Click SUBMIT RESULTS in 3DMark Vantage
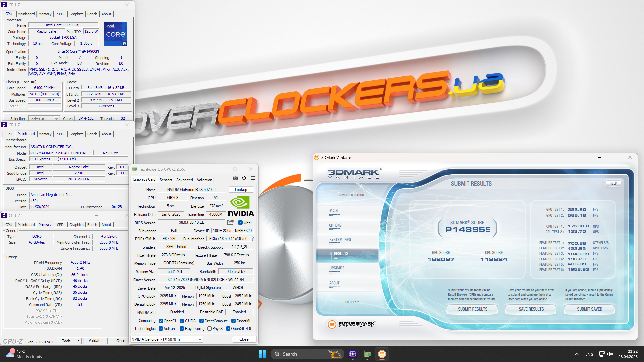644x362 pixels. pyautogui.click(x=472, y=309)
